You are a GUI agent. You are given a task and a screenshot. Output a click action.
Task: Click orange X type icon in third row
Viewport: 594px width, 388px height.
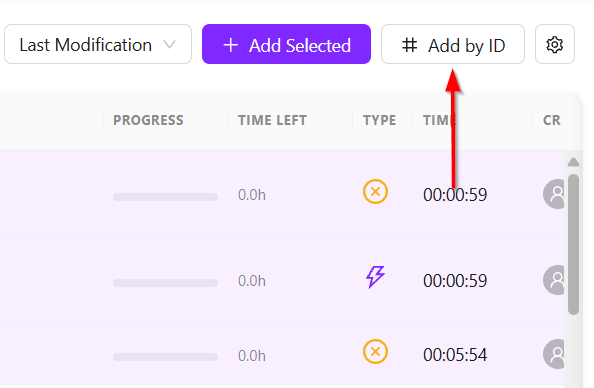[x=375, y=352]
